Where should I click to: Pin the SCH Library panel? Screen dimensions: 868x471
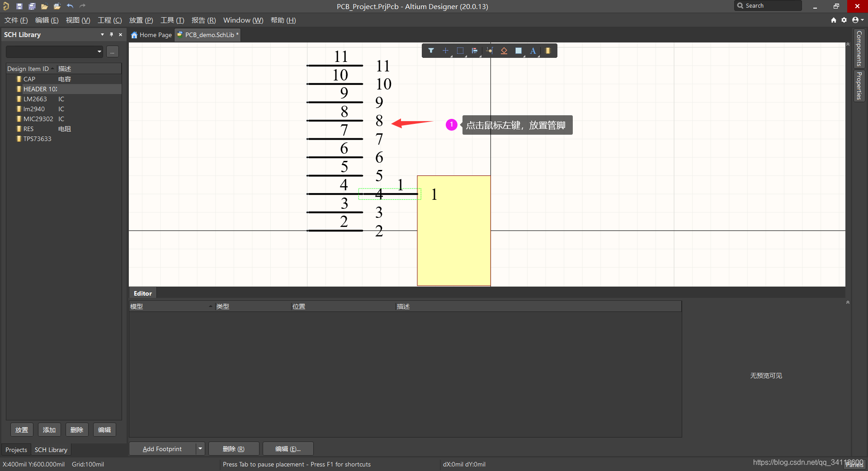pyautogui.click(x=111, y=34)
